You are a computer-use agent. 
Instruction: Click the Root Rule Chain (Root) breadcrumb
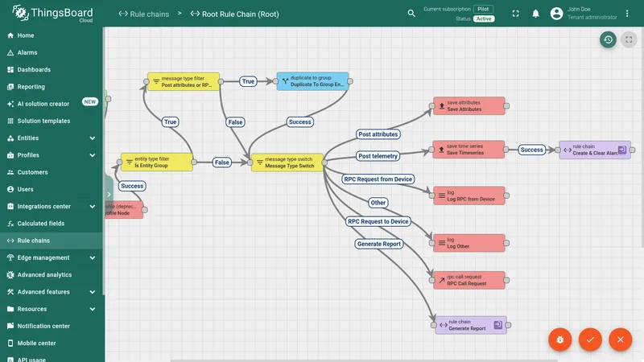point(234,14)
